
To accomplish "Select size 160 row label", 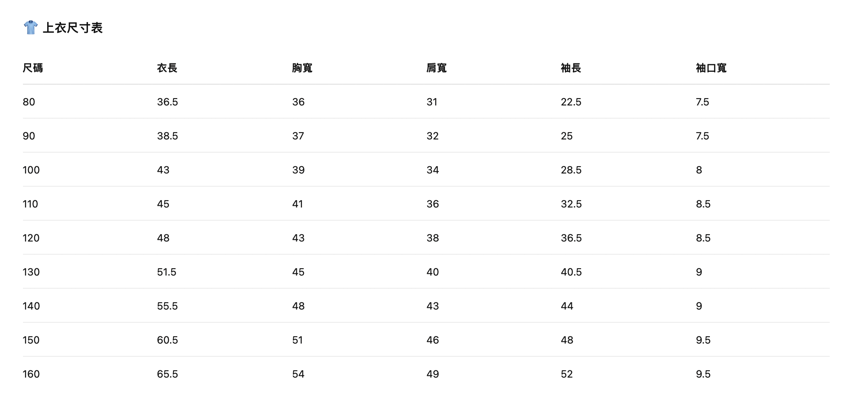I will [31, 374].
